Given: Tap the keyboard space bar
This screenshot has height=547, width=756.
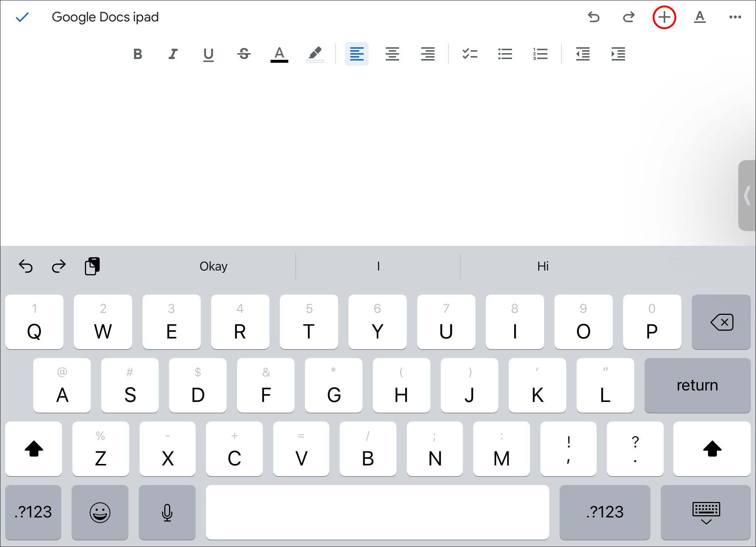Looking at the screenshot, I should click(377, 512).
